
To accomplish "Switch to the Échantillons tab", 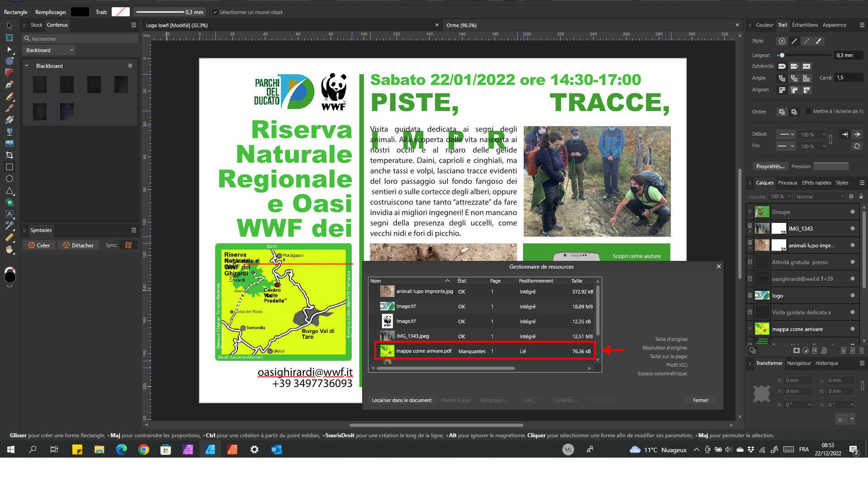I will pos(805,25).
